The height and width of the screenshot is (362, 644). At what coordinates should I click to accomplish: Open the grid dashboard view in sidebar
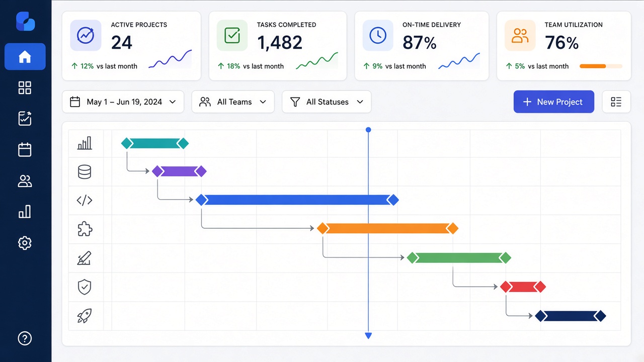(25, 87)
